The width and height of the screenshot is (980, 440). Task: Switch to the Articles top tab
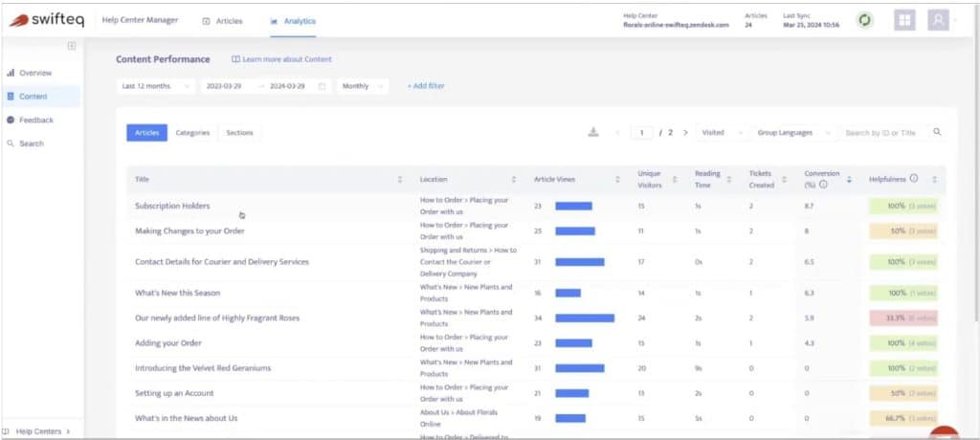pyautogui.click(x=222, y=21)
